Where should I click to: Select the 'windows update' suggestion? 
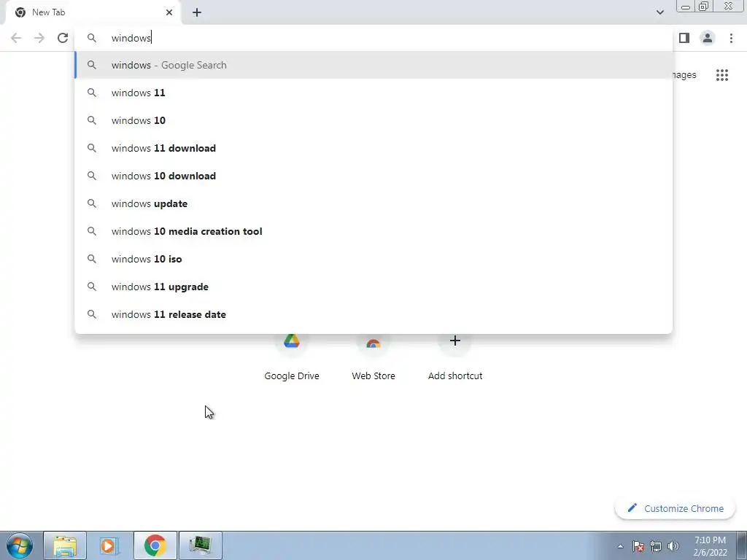click(x=374, y=204)
